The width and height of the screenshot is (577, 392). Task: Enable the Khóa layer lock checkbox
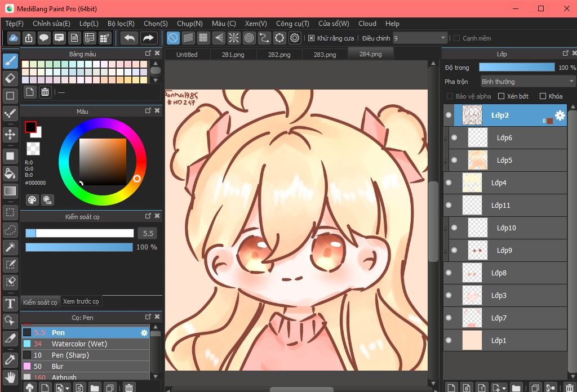pos(543,96)
